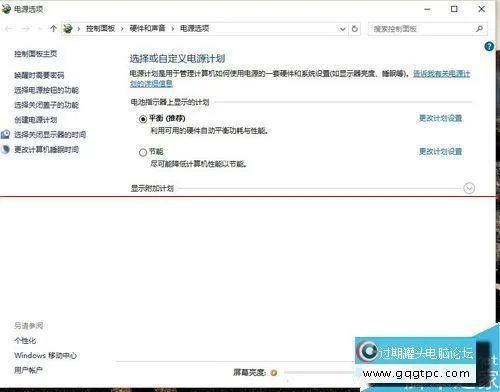Expand 显示附加计划 with the chevron
The image size is (500, 392).
469,188
